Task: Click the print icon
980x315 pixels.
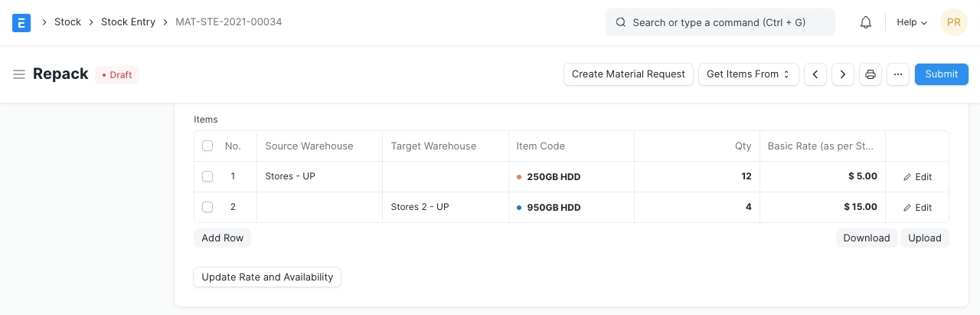Action: coord(871,74)
